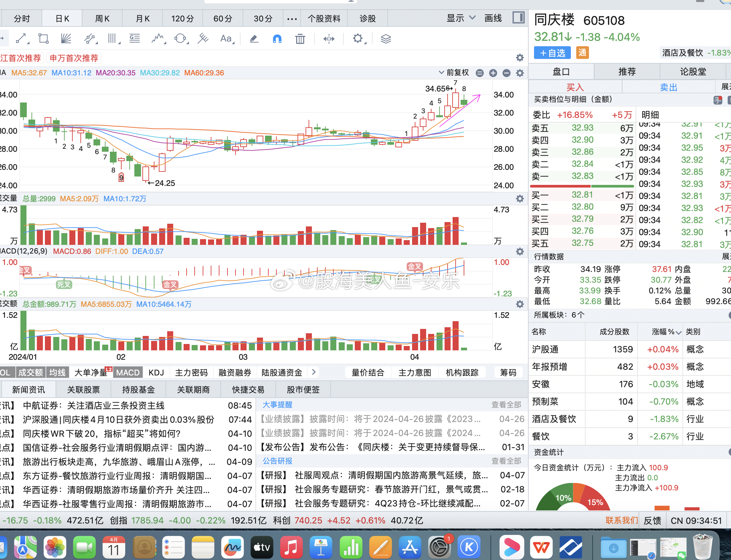
Task: Select the eraser drawing tool
Action: [x=254, y=39]
